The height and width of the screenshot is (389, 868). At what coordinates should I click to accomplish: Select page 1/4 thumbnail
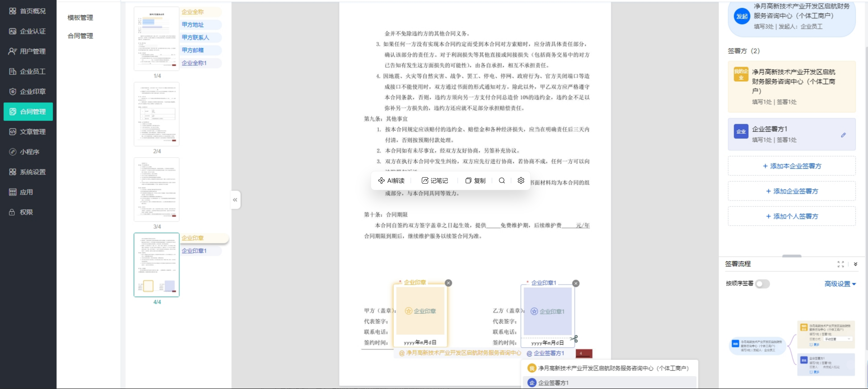156,38
